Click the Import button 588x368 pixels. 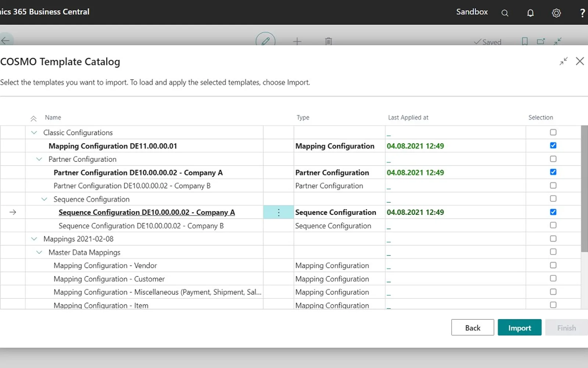click(x=520, y=328)
